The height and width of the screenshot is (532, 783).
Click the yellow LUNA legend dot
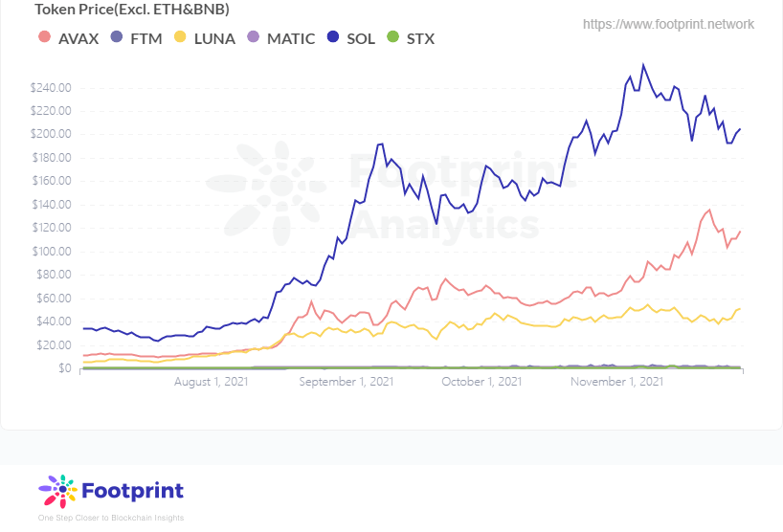point(180,38)
